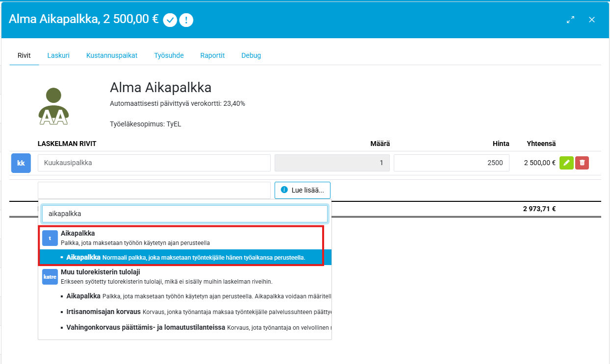The image size is (610, 364).
Task: Close the Alma Aikapalkka dialog
Action: (x=592, y=20)
